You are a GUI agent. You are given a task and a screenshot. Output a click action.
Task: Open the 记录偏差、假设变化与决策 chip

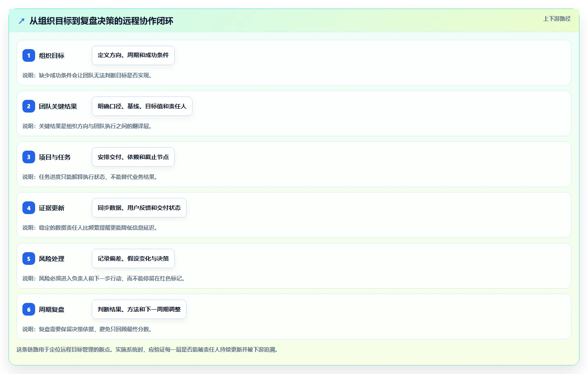click(x=133, y=258)
